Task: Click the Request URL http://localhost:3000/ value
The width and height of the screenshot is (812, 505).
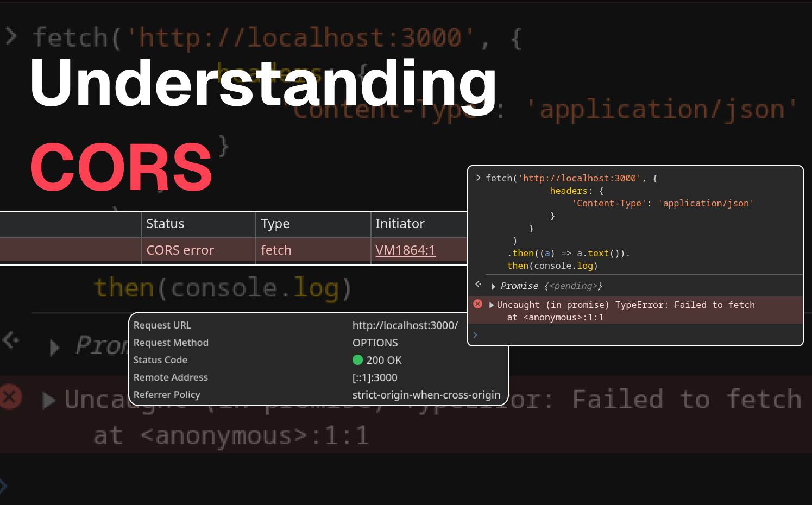Action: click(405, 325)
